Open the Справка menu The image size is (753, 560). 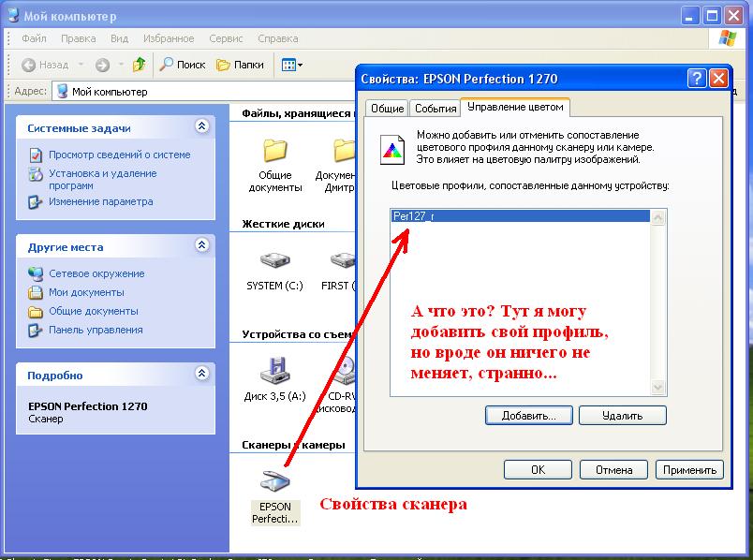[277, 38]
